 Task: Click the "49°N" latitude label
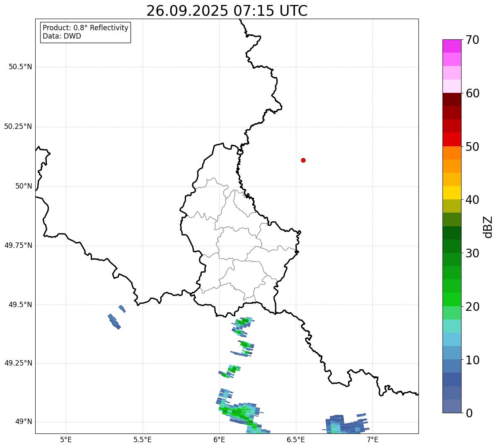[x=24, y=422]
